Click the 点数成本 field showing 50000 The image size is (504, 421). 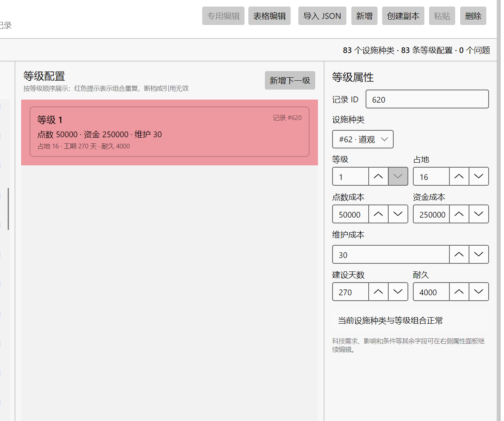(x=351, y=214)
